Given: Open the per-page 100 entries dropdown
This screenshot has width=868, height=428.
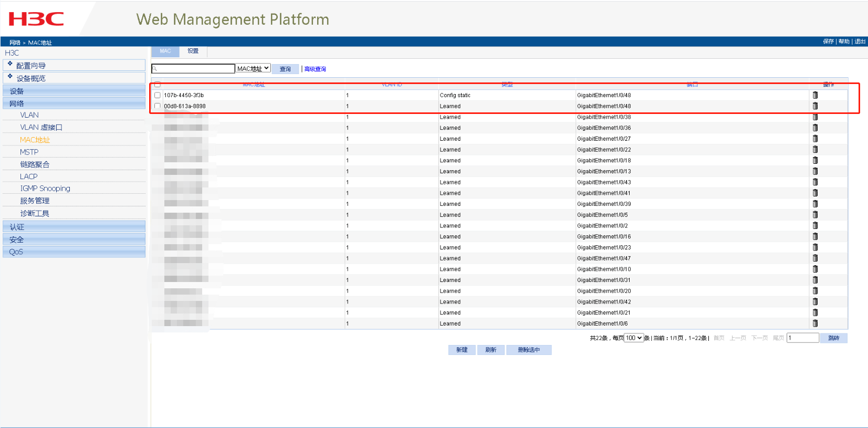Looking at the screenshot, I should click(x=634, y=338).
